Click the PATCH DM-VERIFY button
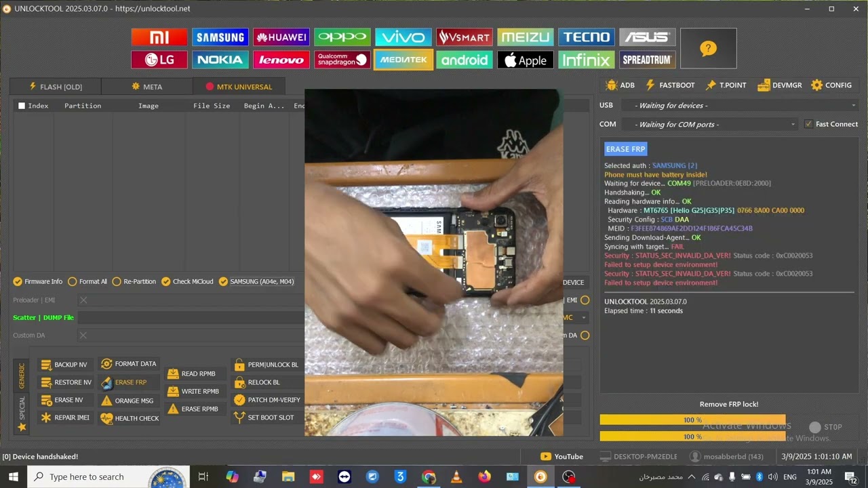The height and width of the screenshot is (488, 868). tap(268, 400)
